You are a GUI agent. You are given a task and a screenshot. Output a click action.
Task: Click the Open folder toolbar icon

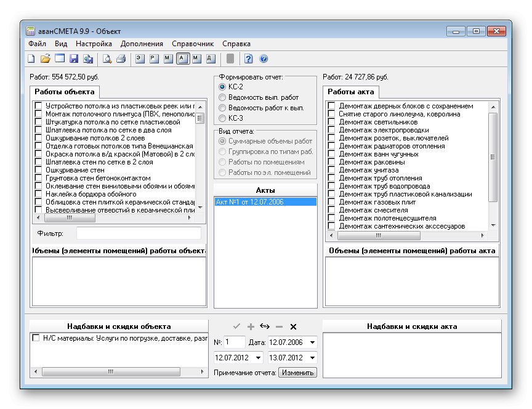click(45, 59)
